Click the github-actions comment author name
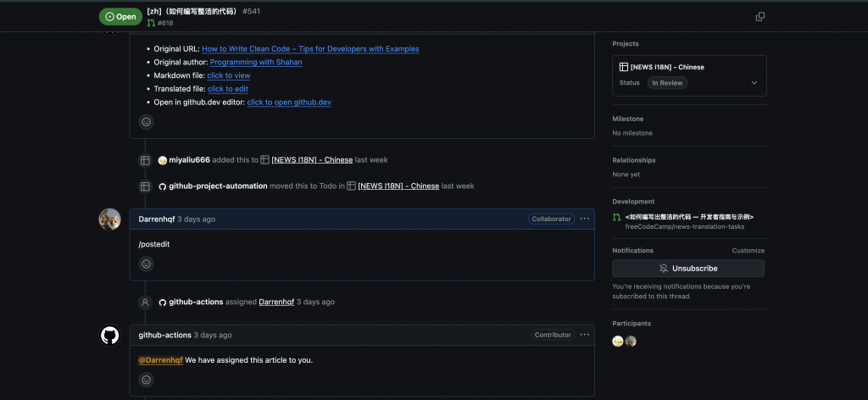The image size is (868, 400). coord(165,336)
